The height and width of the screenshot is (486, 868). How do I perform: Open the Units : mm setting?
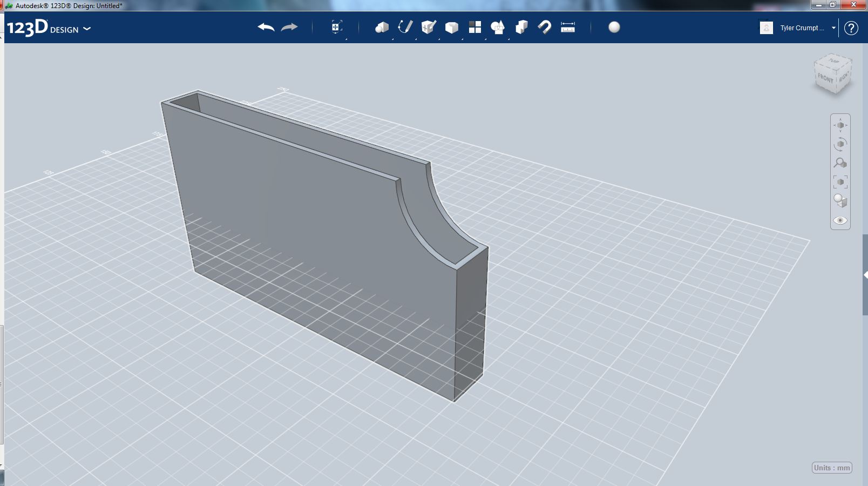click(x=832, y=468)
